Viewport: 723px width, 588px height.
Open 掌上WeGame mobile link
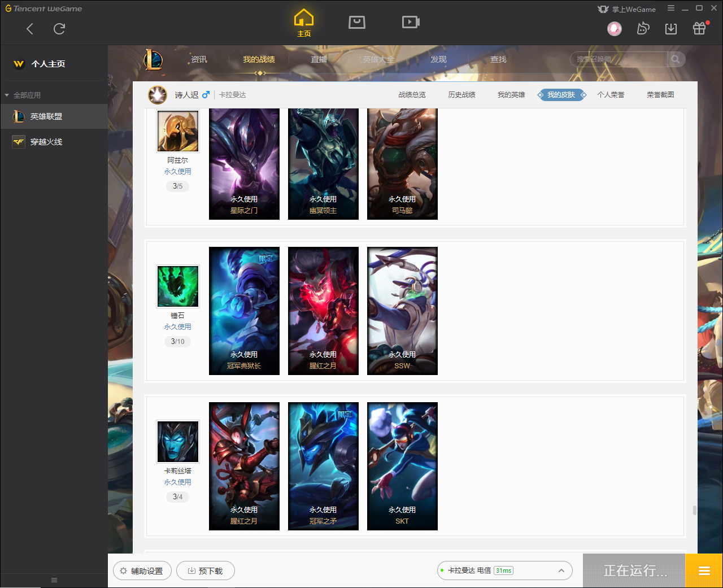[x=627, y=9]
